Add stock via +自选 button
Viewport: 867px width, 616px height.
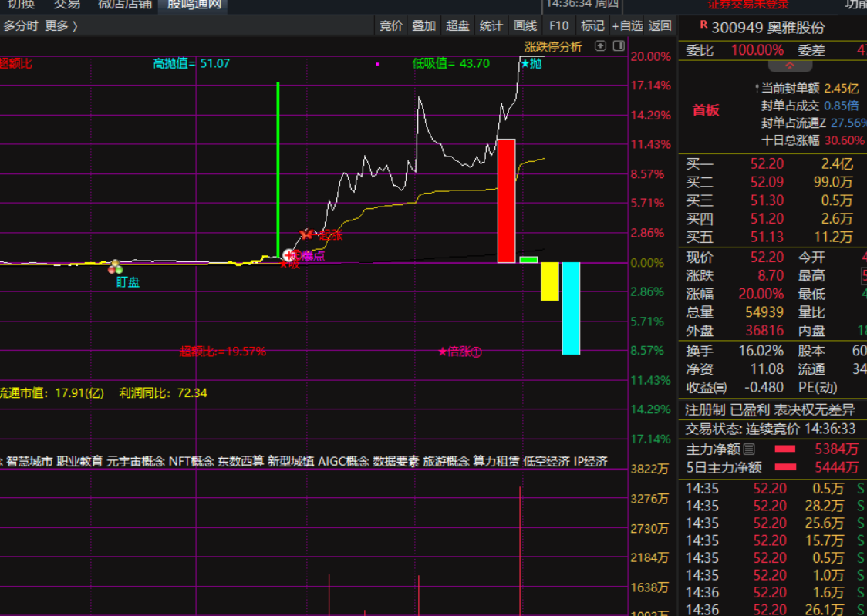pyautogui.click(x=626, y=25)
